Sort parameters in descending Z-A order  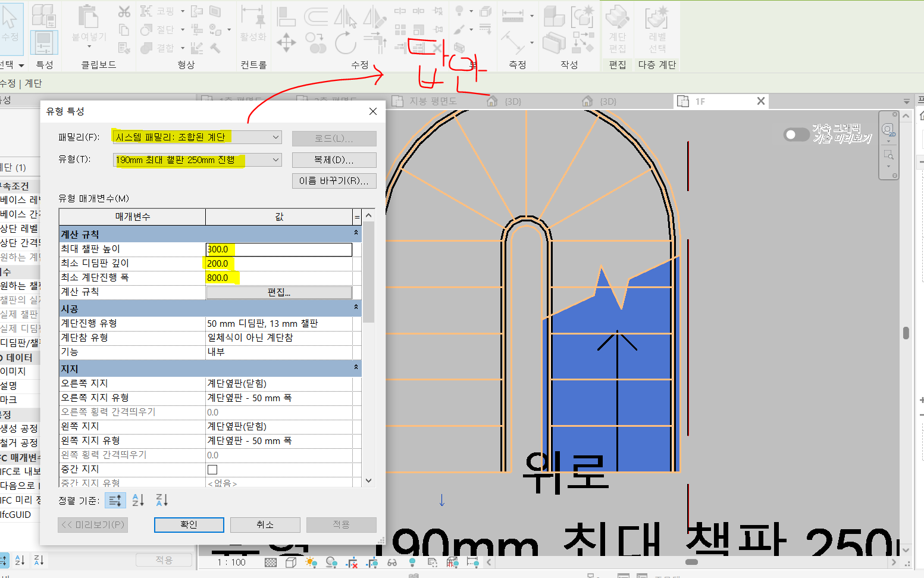pyautogui.click(x=162, y=500)
